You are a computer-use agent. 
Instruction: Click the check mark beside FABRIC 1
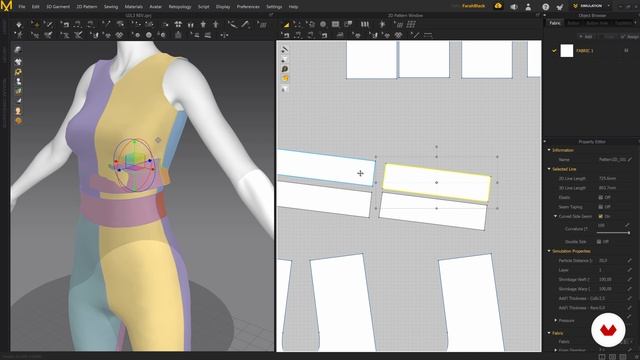tap(554, 51)
